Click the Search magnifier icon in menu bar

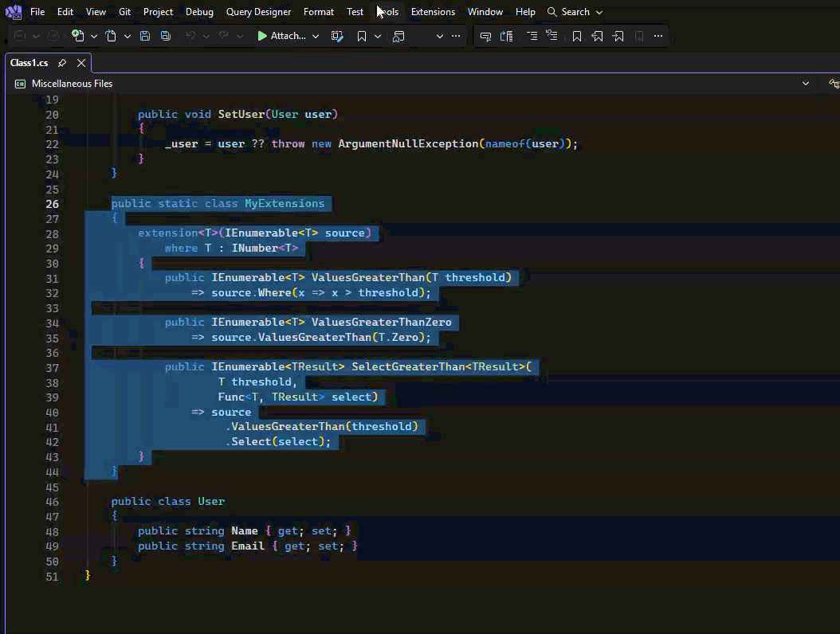click(551, 12)
